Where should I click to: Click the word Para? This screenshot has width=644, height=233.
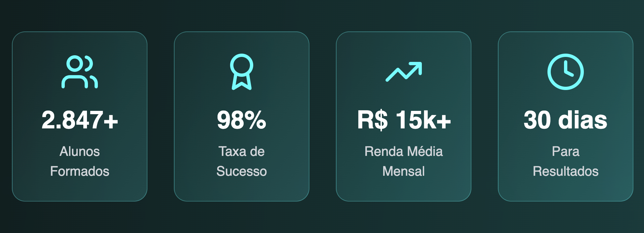(566, 152)
